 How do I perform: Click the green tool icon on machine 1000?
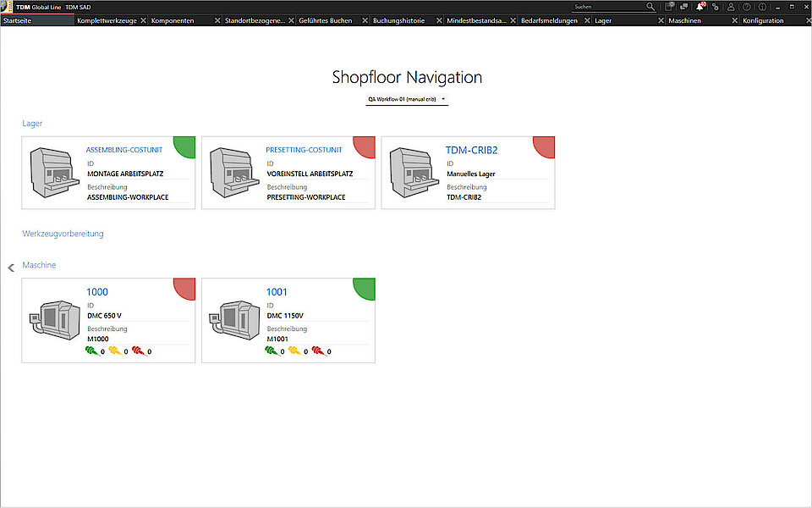[x=91, y=351]
